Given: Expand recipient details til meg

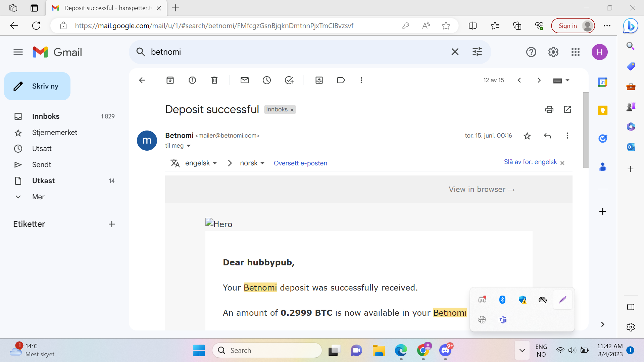Looking at the screenshot, I should (189, 146).
